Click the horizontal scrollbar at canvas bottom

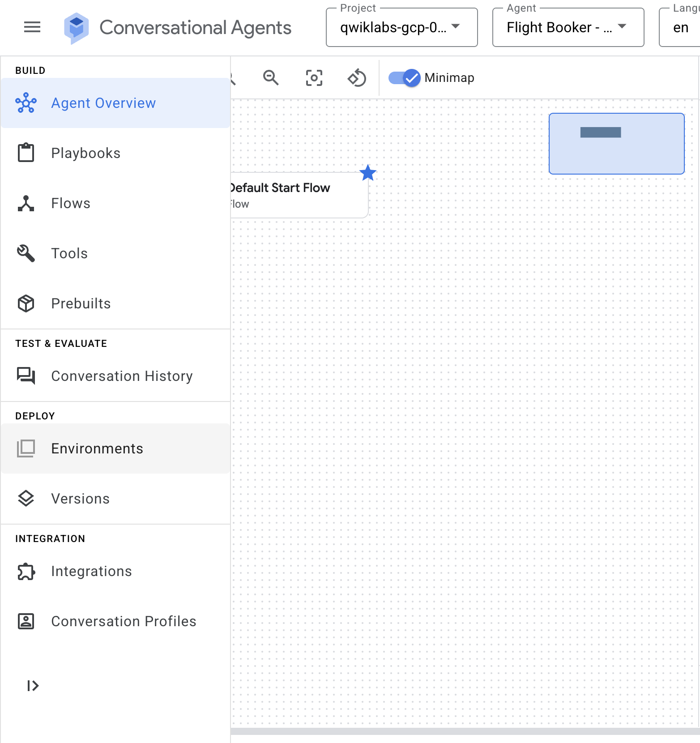pyautogui.click(x=465, y=731)
